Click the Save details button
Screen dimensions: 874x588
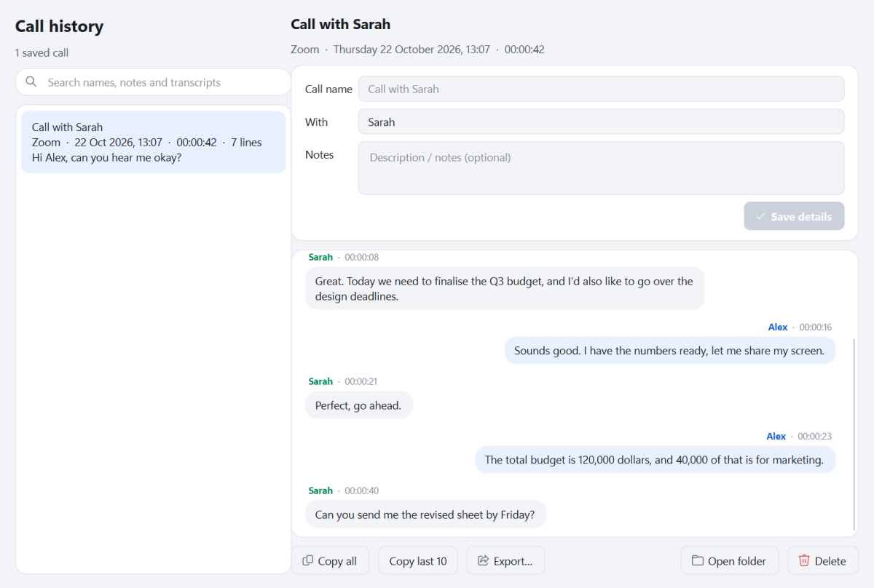pos(794,216)
